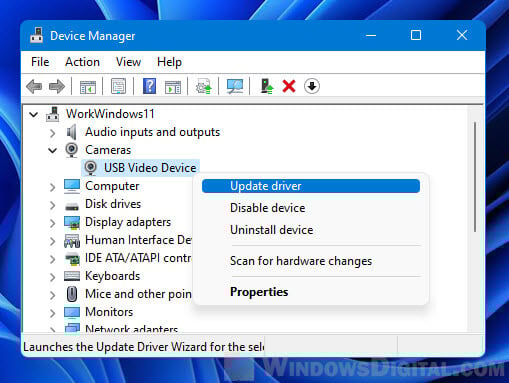Screen dimensions: 509x383
Task: Close the Device Manager window
Action: (x=462, y=35)
